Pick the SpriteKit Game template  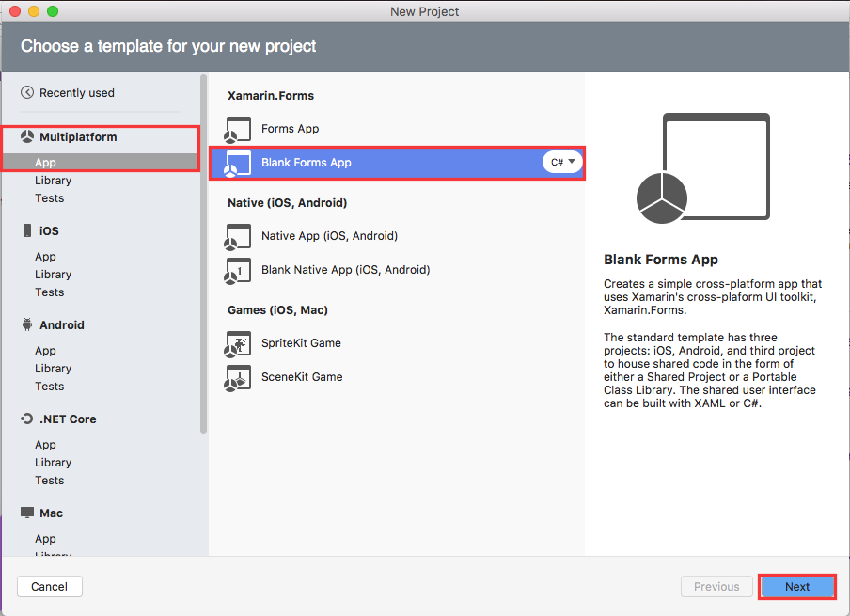237,343
